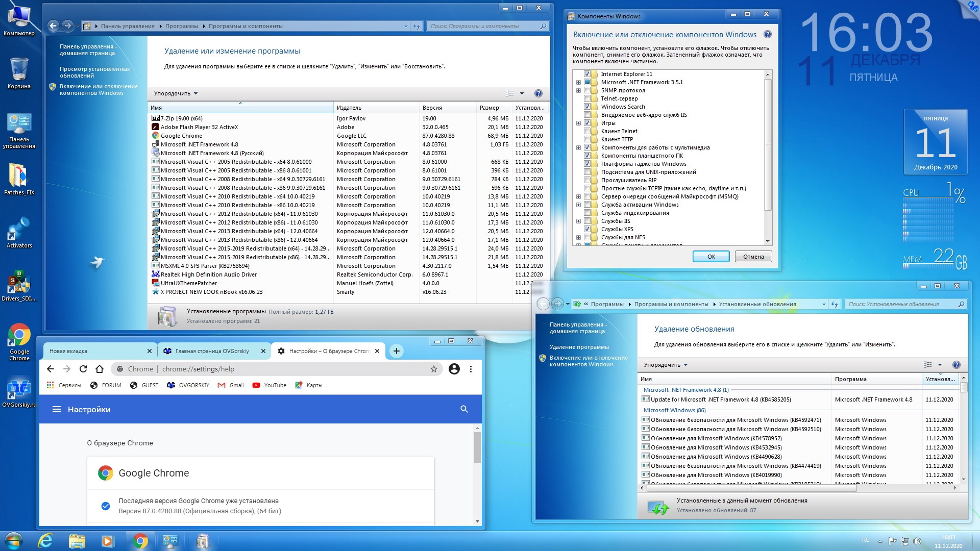Screen dimensions: 980x551
Task: Open the Компьютер desktop icon
Action: (x=19, y=19)
